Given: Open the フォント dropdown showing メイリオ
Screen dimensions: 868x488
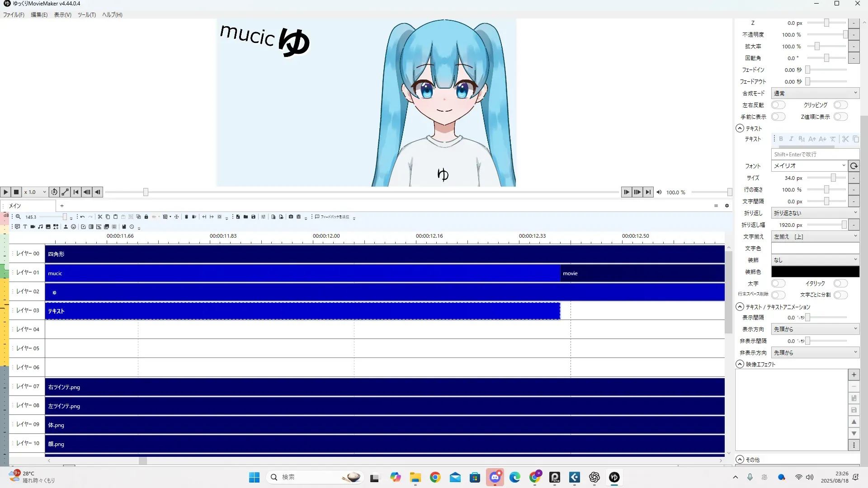Looking at the screenshot, I should click(809, 166).
